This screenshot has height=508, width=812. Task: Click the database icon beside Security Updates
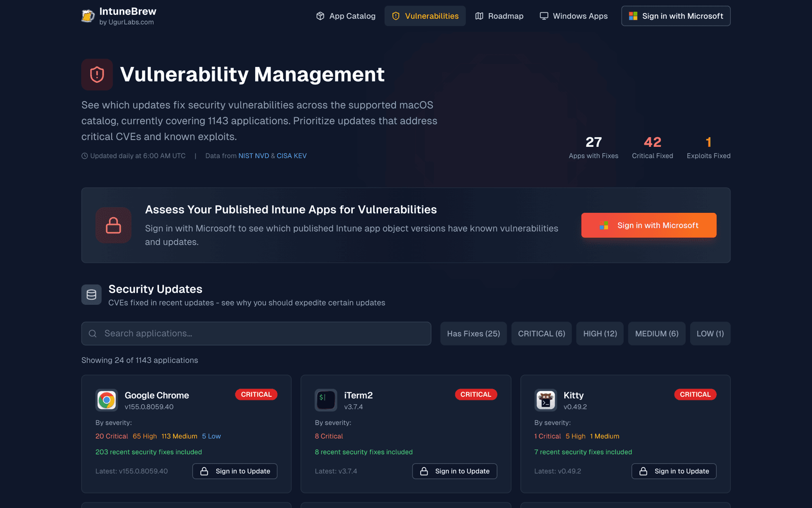(x=91, y=295)
